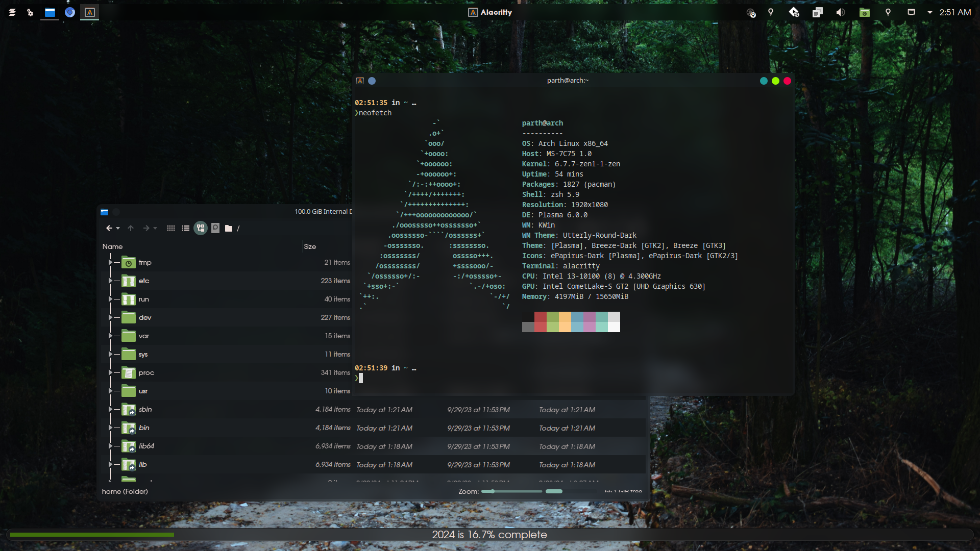Viewport: 980px width, 551px height.
Task: Sort files by Name column header
Action: pos(113,246)
